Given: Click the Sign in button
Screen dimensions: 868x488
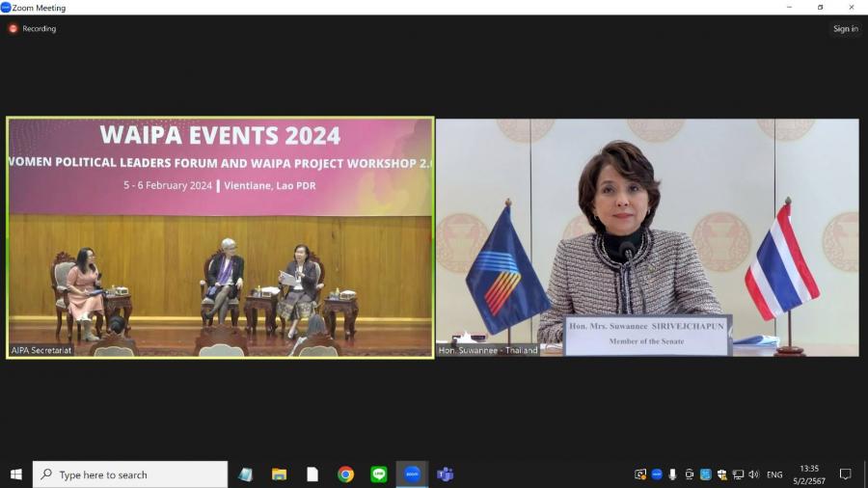Looking at the screenshot, I should [x=845, y=29].
